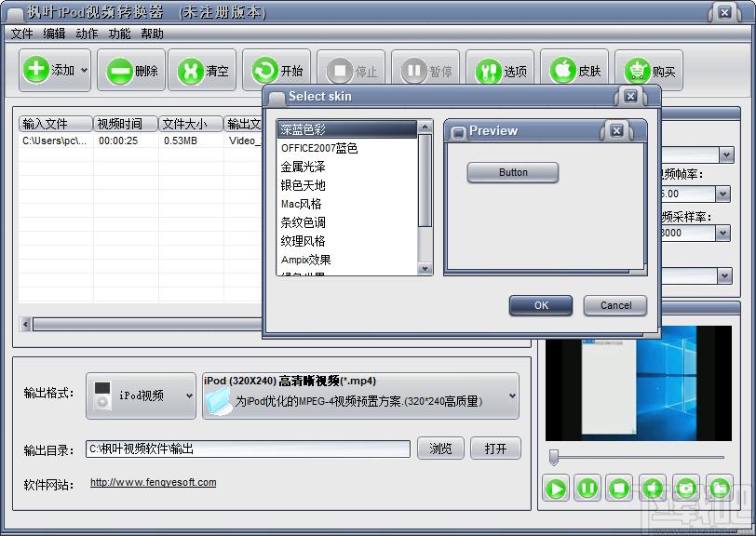Select the 纹理风格 skin
Viewport: 756px width, 536px height.
pyautogui.click(x=347, y=241)
